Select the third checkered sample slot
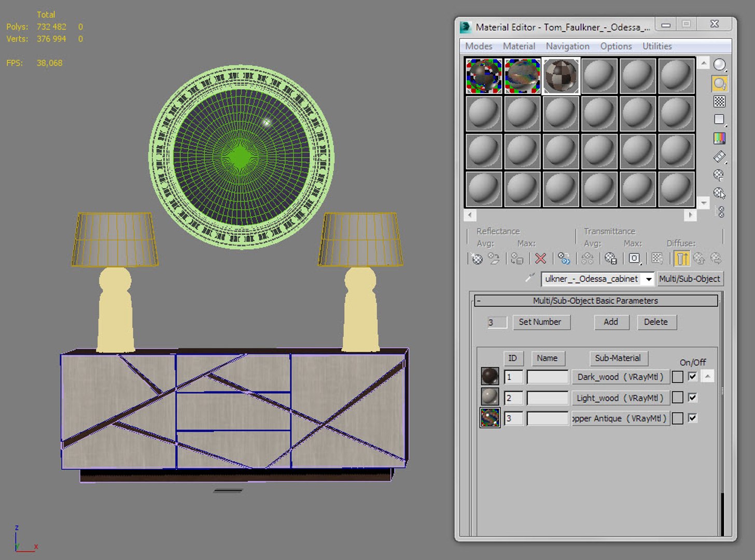Viewport: 755px width, 560px height. [x=561, y=76]
